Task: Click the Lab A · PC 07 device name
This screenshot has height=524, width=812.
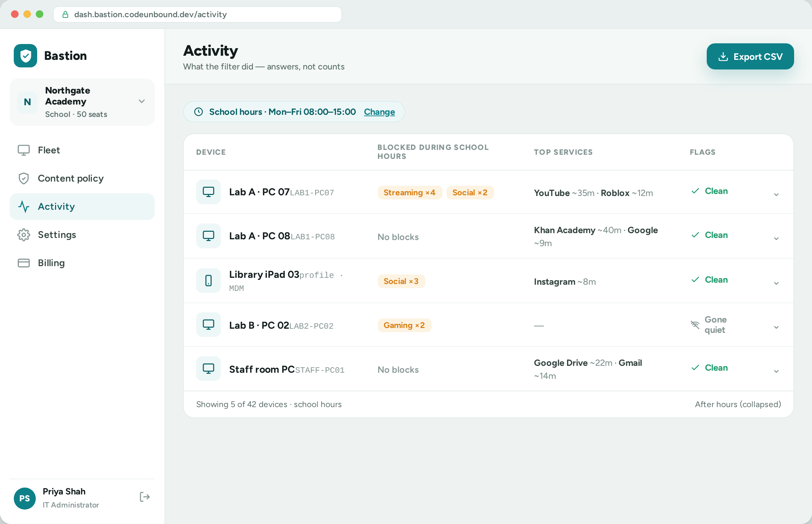Action: pyautogui.click(x=259, y=192)
